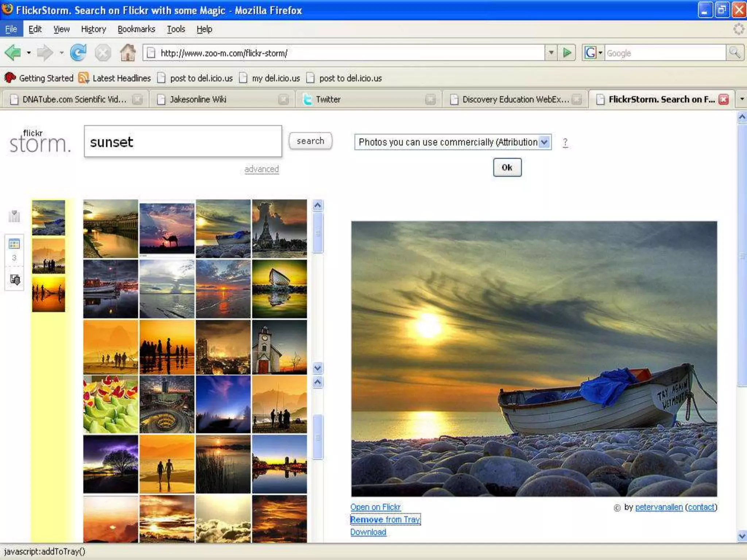Click the upper thumbnail list scroll handle
This screenshot has height=560, width=747.
tap(318, 233)
